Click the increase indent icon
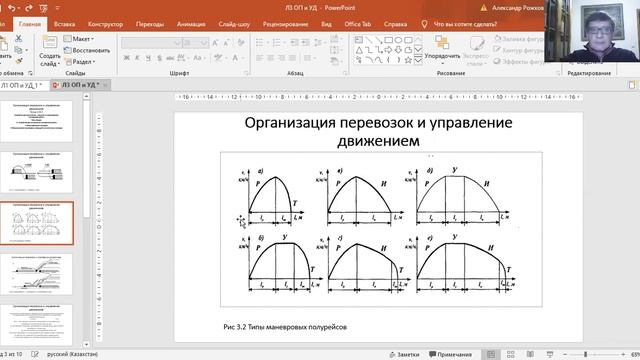Viewport: 640px width, 360px height. pyautogui.click(x=305, y=43)
